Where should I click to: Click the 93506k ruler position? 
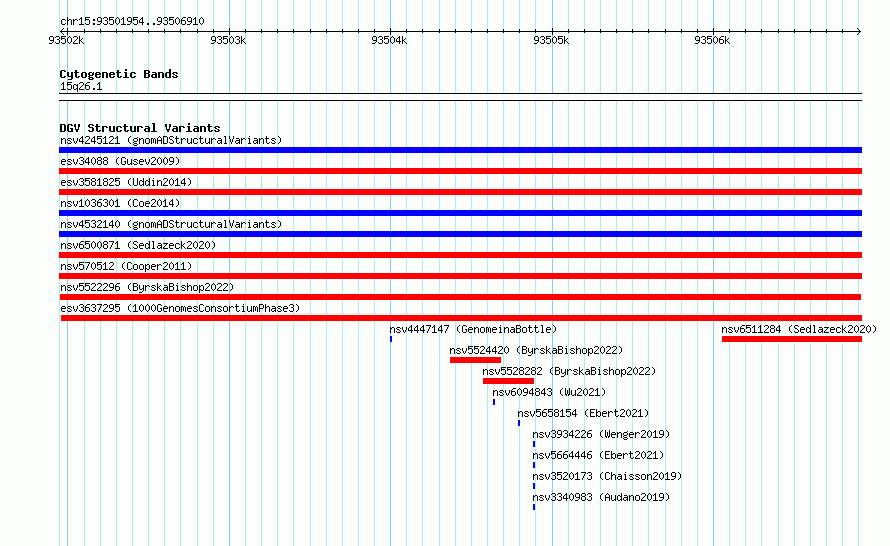click(x=712, y=40)
